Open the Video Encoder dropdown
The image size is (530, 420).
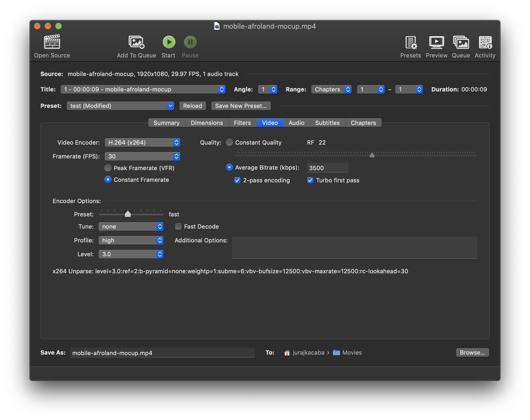click(x=142, y=142)
